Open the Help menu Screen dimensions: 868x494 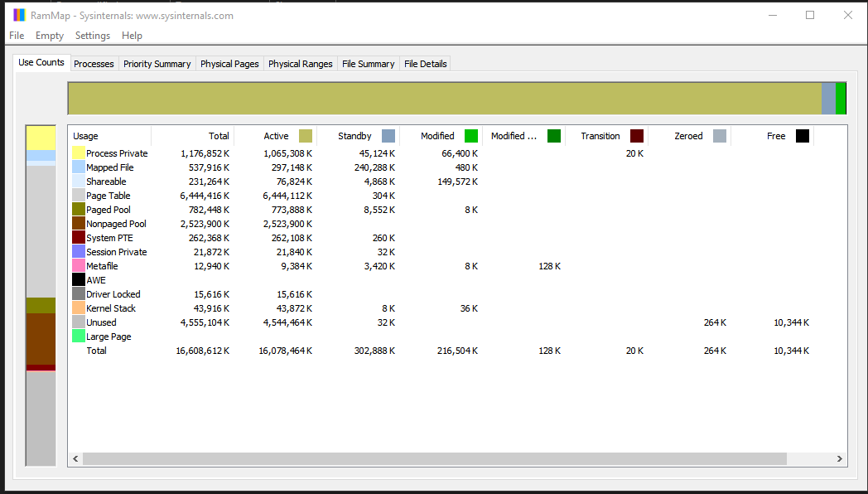click(x=132, y=36)
